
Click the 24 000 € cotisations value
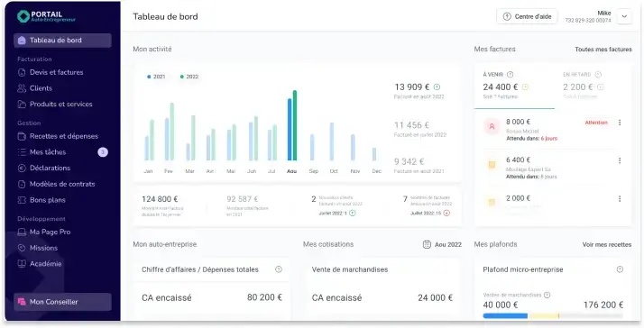point(436,298)
